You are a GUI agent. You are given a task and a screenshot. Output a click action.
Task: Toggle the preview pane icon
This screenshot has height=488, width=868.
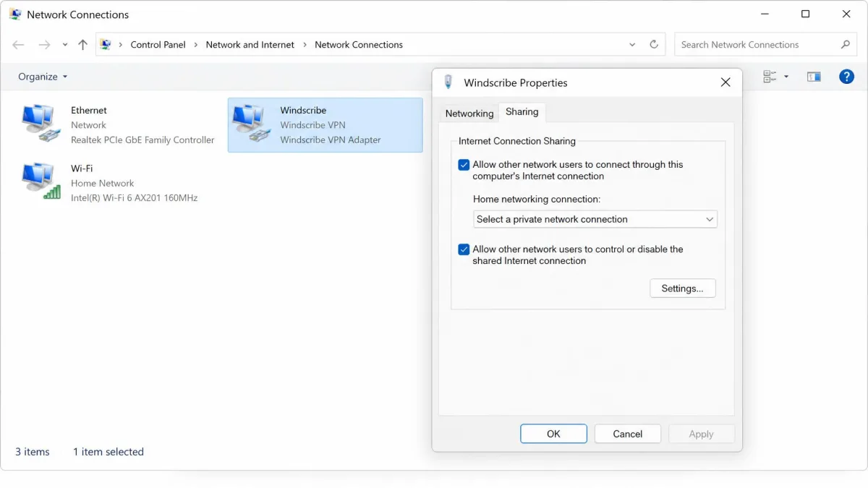pyautogui.click(x=814, y=77)
